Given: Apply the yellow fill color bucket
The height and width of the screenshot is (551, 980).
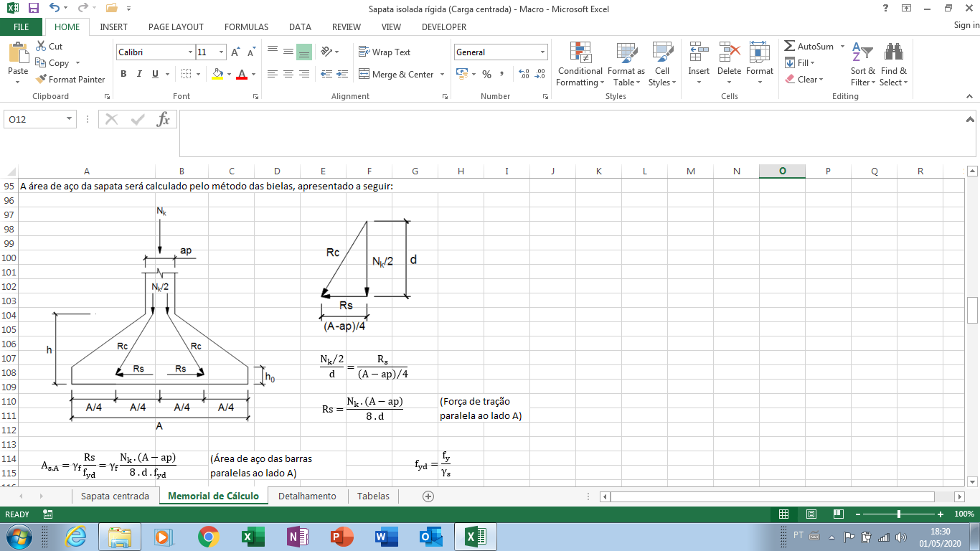Looking at the screenshot, I should [218, 74].
